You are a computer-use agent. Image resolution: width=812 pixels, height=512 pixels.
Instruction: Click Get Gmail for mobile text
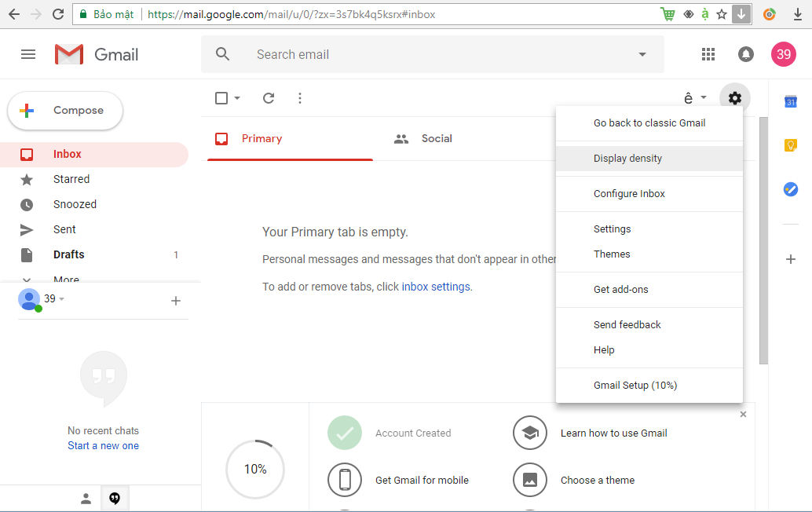(x=422, y=481)
